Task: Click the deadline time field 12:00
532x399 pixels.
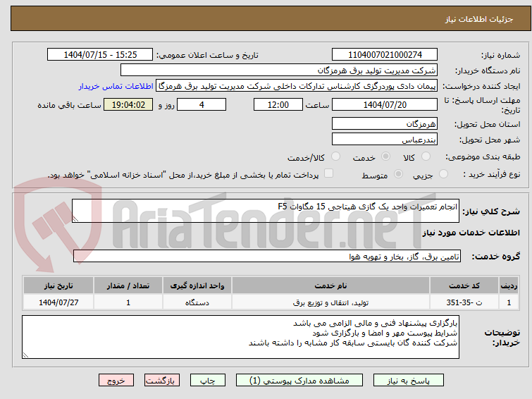Action: [x=278, y=104]
